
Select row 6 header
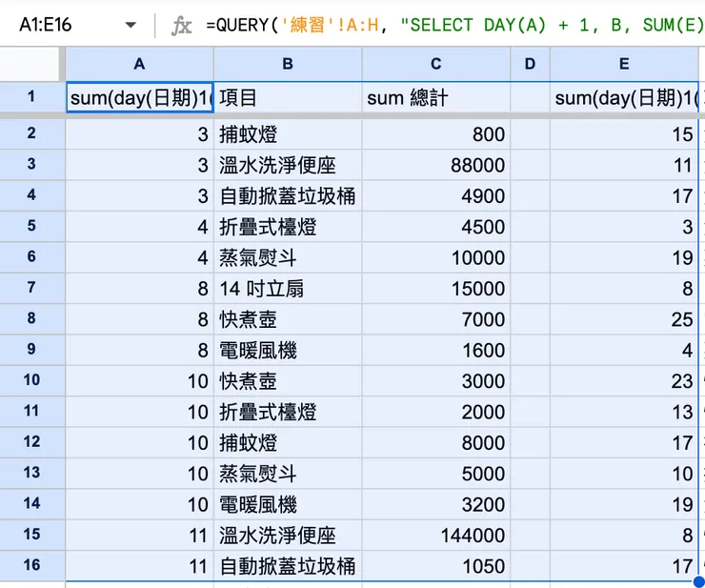point(31,257)
